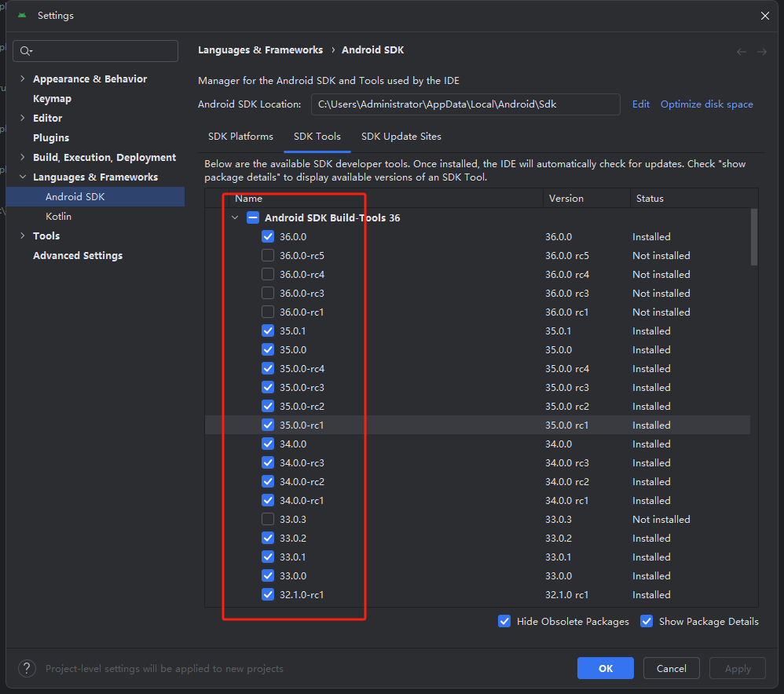
Task: Uncheck the 34.0.0-rc2 checkbox
Action: tap(268, 482)
